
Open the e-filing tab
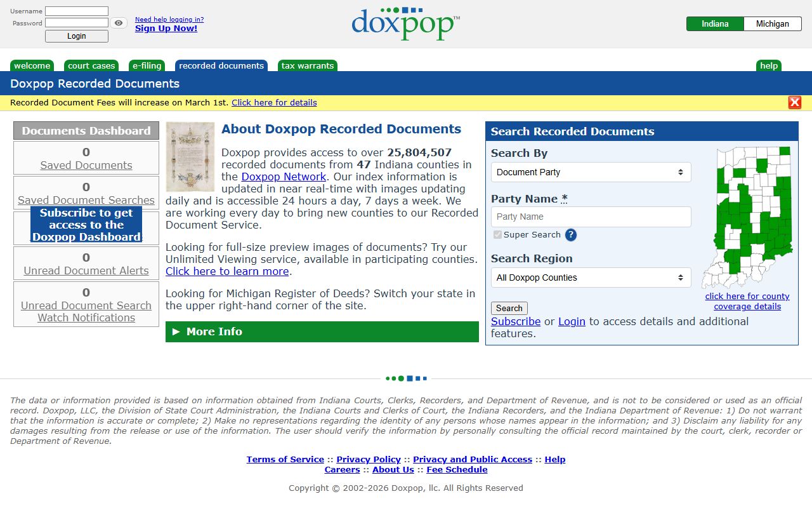point(147,65)
